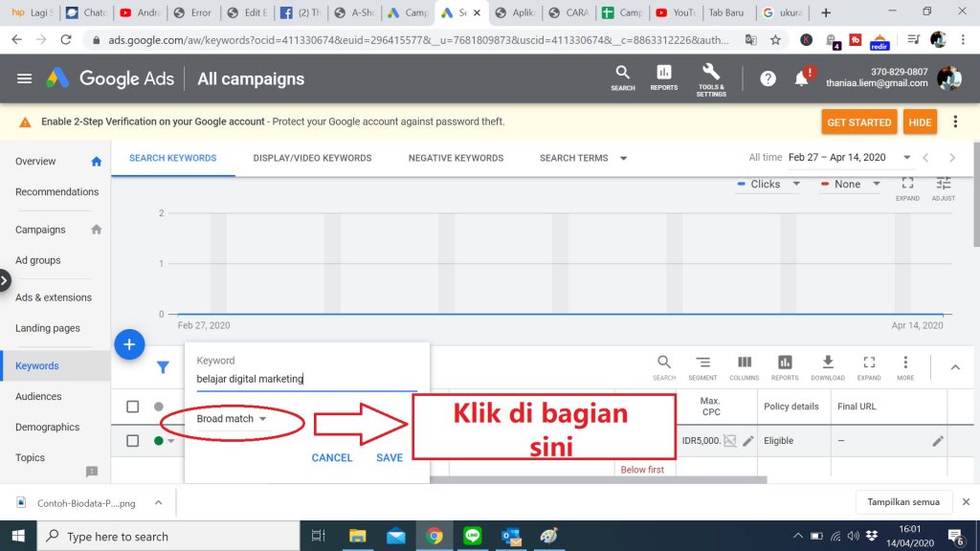Image resolution: width=980 pixels, height=551 pixels.
Task: Open the Columns icon in table toolbar
Action: (745, 366)
